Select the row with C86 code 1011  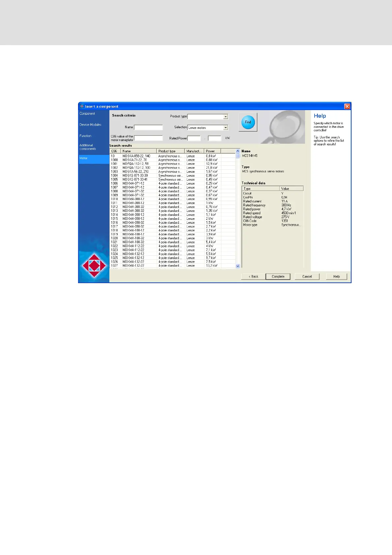(x=173, y=203)
